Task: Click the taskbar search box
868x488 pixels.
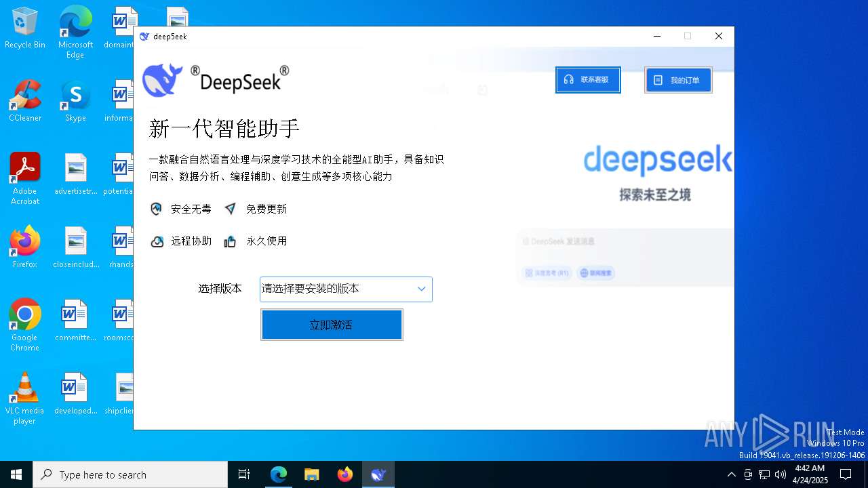Action: click(x=130, y=474)
